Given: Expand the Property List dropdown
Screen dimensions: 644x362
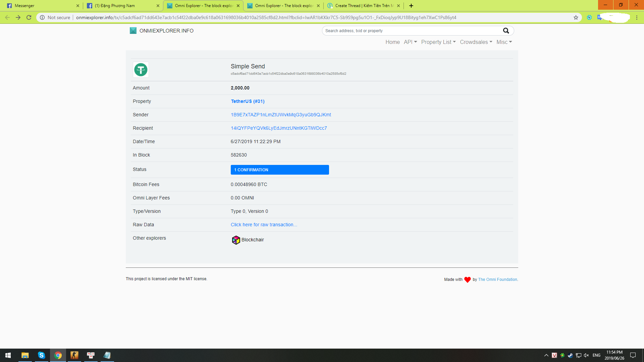Looking at the screenshot, I should click(438, 42).
